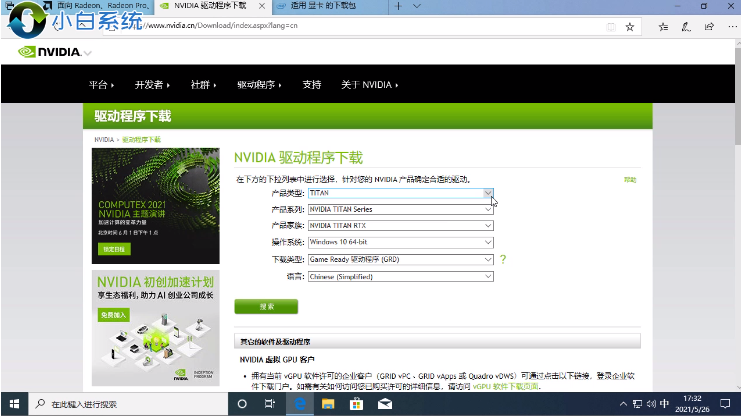Click the vGPU 软件下载页面 link
The image size is (741, 416).
(506, 386)
